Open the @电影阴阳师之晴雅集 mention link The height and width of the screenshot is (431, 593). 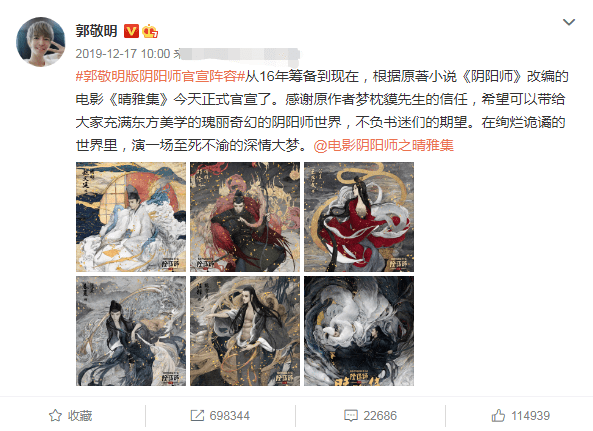(383, 145)
